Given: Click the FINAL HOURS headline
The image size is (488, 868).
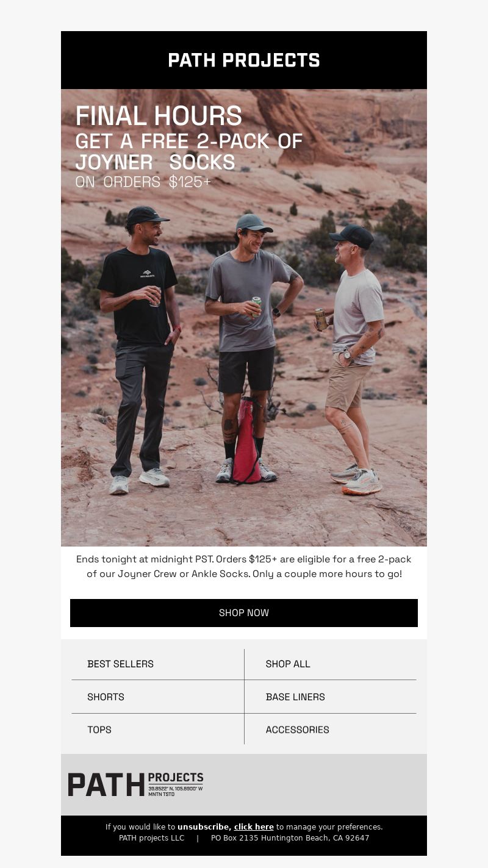Looking at the screenshot, I should (x=159, y=116).
